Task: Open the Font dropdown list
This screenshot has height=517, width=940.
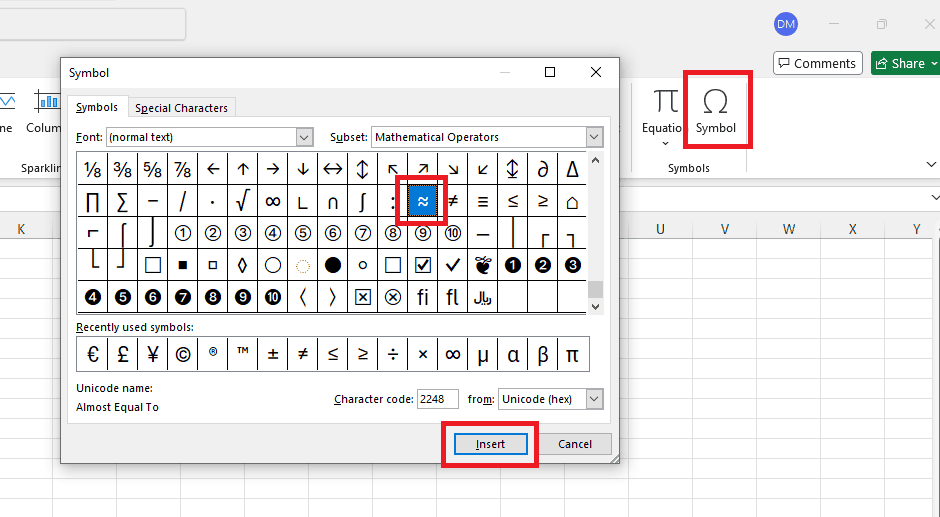Action: [305, 137]
